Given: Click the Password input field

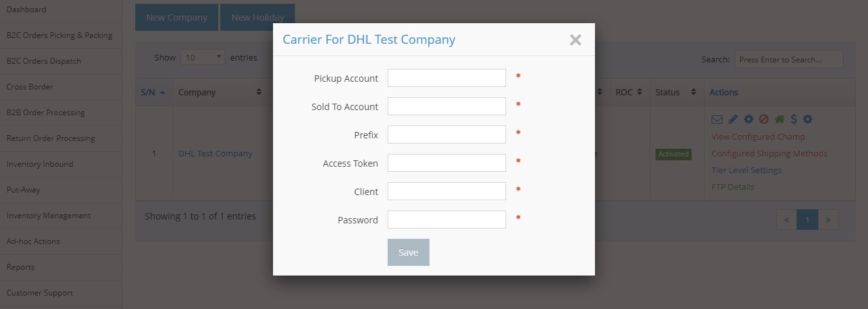Looking at the screenshot, I should pos(447,220).
